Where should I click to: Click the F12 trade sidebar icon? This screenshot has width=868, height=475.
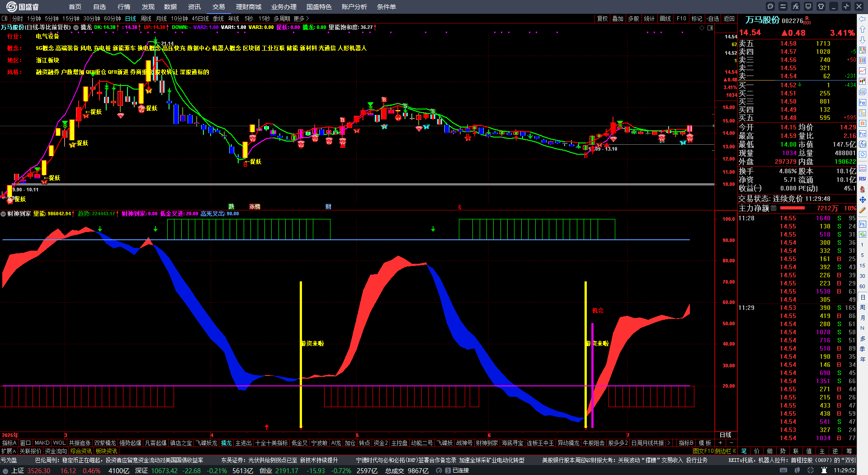pos(863,134)
